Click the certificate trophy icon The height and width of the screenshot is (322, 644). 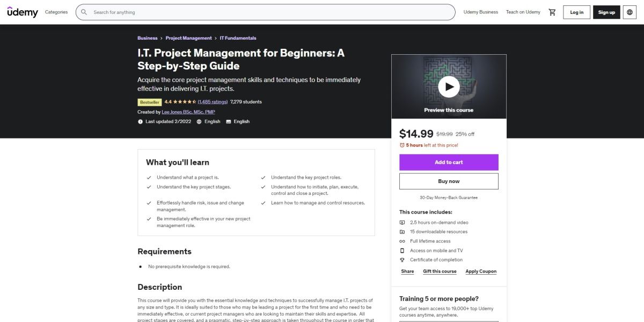click(402, 260)
